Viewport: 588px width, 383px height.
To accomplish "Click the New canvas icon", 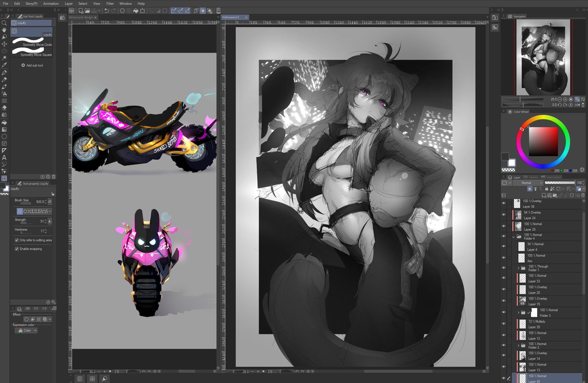I will pyautogui.click(x=80, y=10).
